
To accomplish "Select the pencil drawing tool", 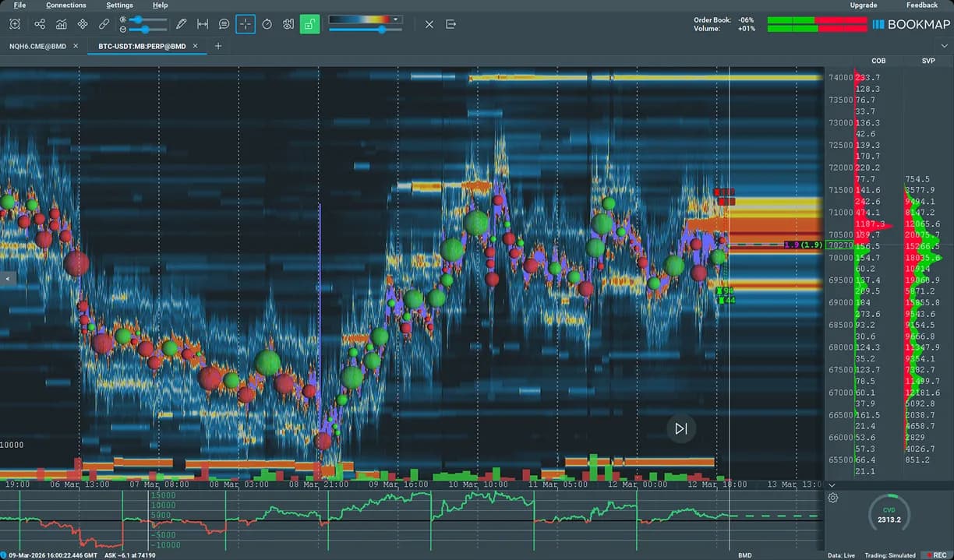I will point(182,24).
